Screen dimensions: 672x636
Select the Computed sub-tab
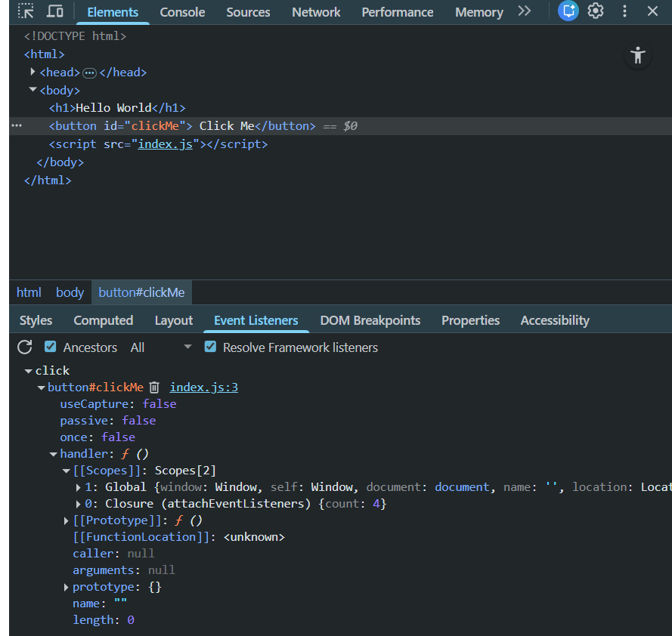pos(104,320)
